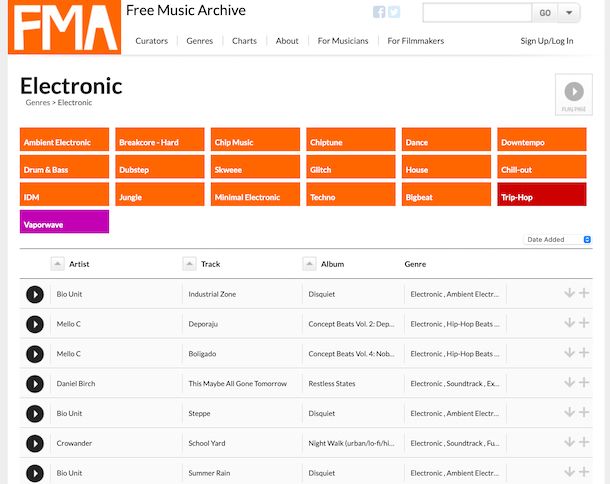Select the Minimal Electronic genre tile

tap(255, 194)
